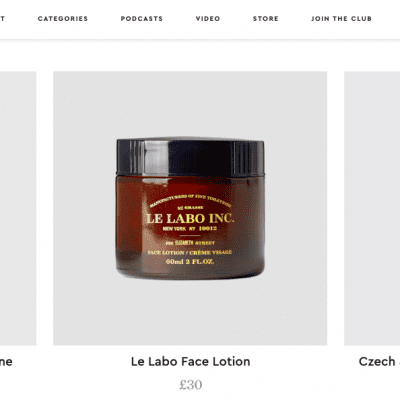Click the Face Lotion / Crème Visage jar text
400x400 pixels.
[190, 253]
